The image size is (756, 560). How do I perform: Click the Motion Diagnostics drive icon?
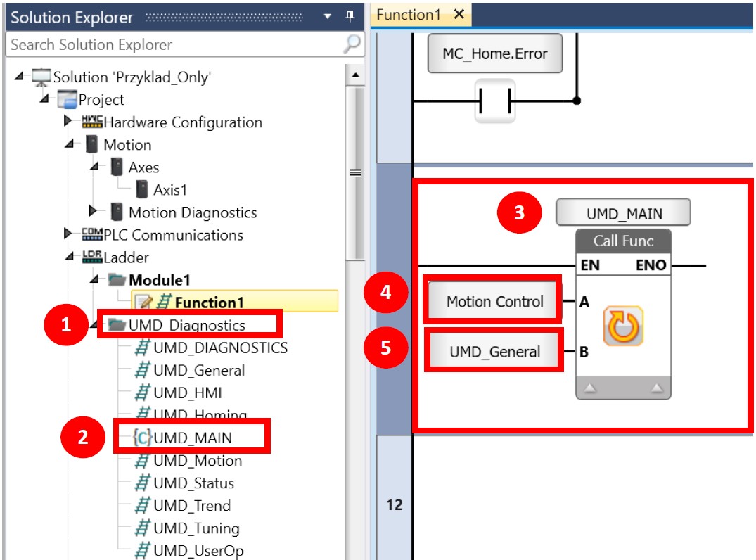116,212
